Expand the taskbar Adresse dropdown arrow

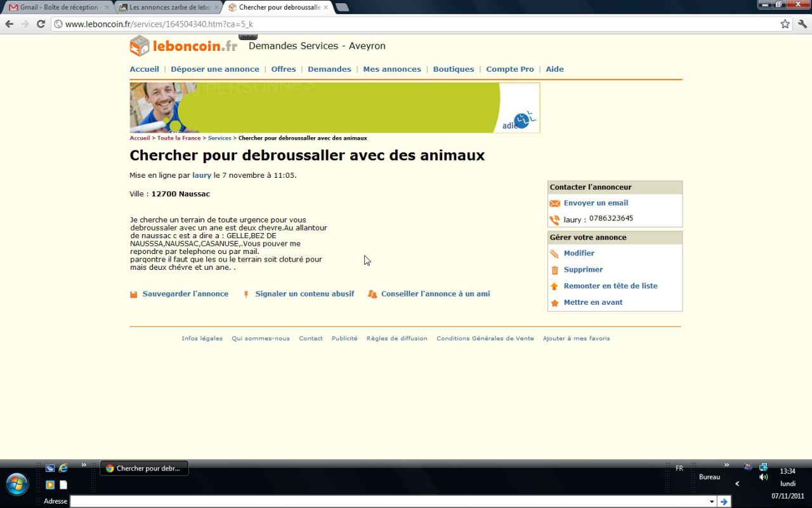pyautogui.click(x=711, y=502)
